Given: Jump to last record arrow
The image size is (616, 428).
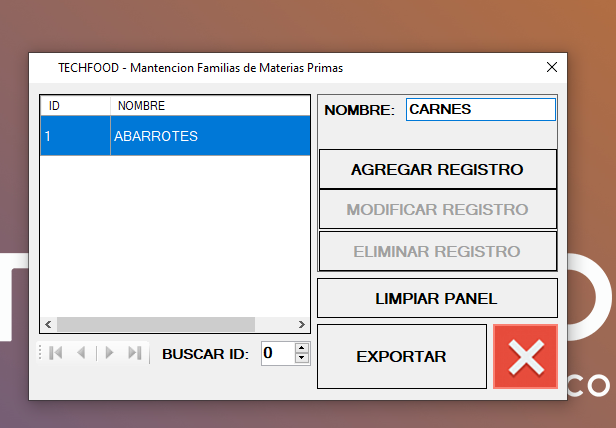Looking at the screenshot, I should 135,353.
